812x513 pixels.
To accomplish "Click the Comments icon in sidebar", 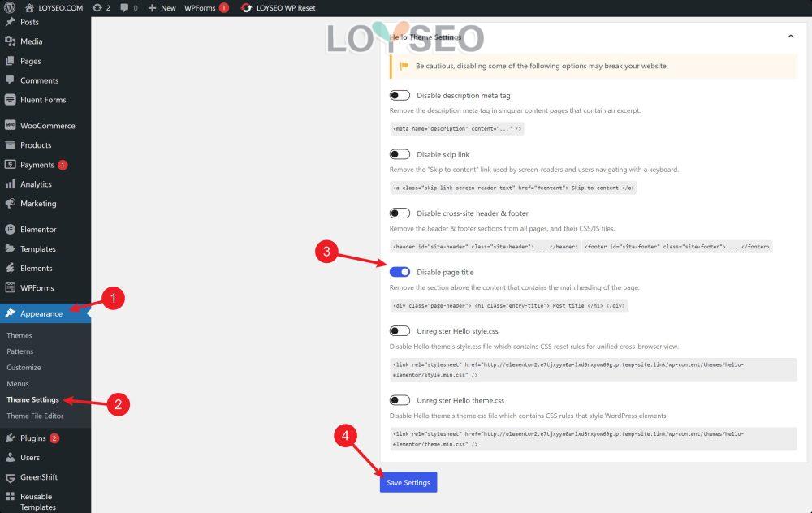I will pos(10,80).
